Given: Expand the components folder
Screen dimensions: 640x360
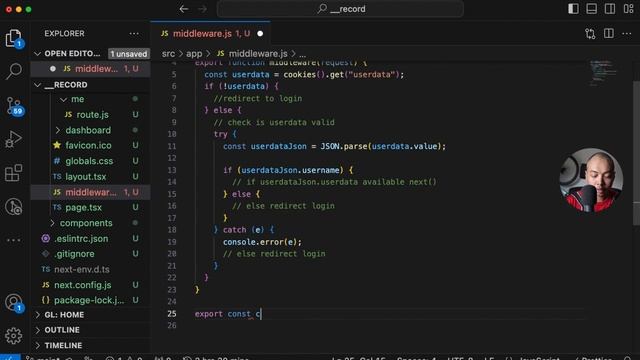Looking at the screenshot, I should (52, 223).
